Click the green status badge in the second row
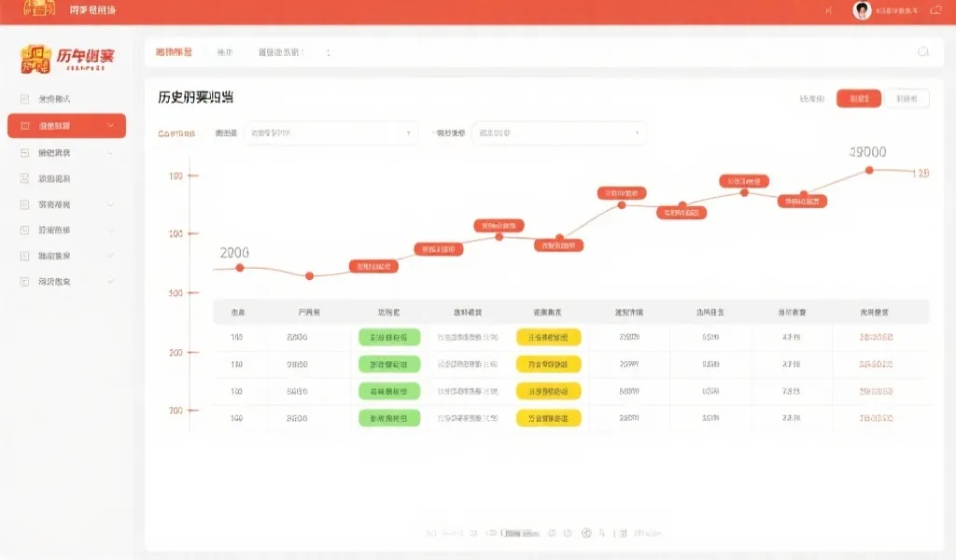The height and width of the screenshot is (560, 956). pyautogui.click(x=388, y=363)
